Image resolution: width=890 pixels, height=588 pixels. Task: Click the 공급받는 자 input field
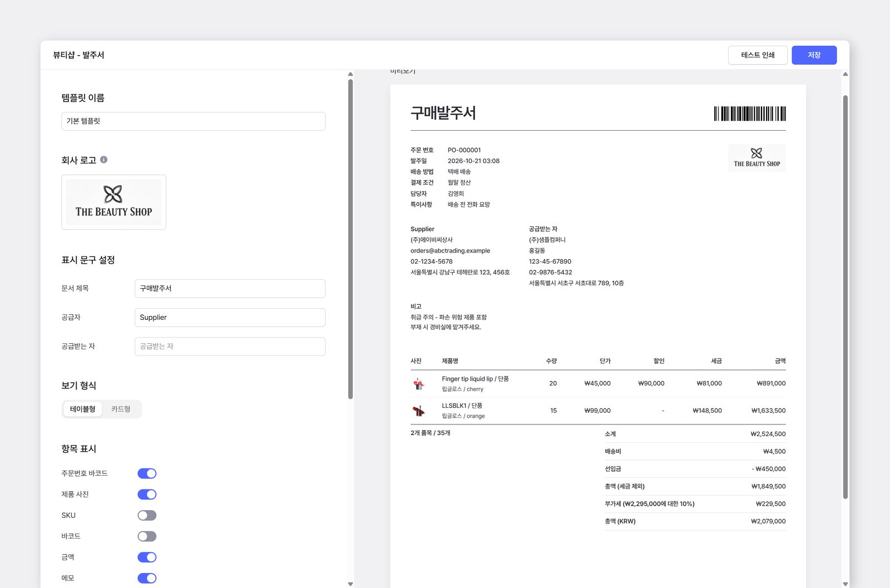[230, 346]
